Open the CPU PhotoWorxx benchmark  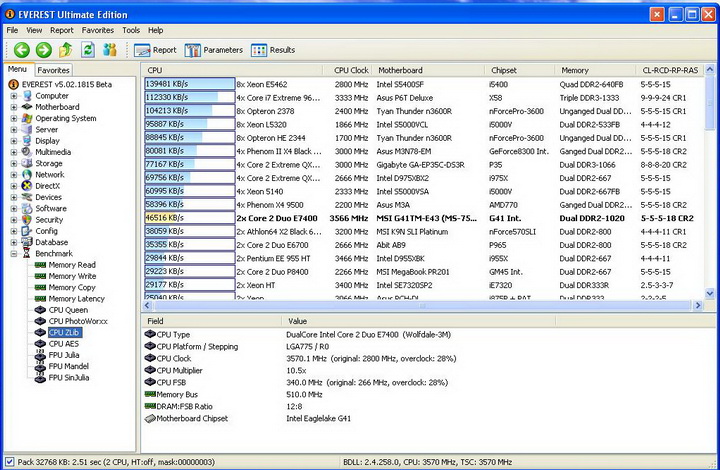78,321
